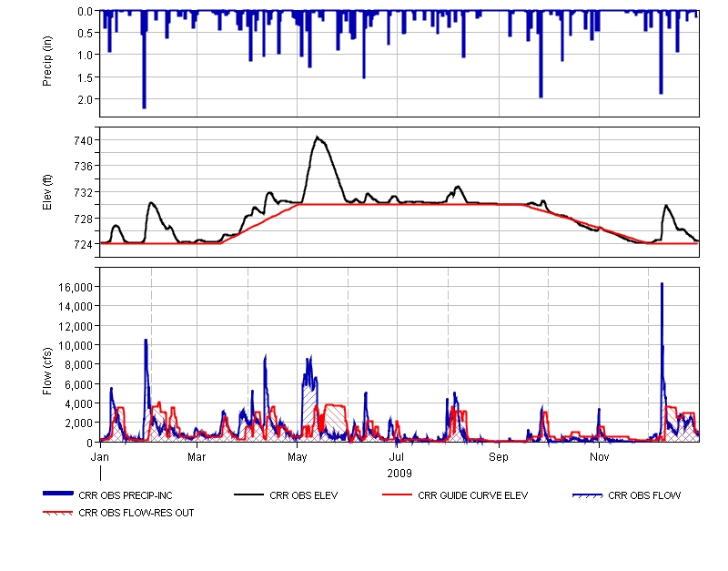
Task: Click the Jan label on time axis
Action: pos(100,456)
